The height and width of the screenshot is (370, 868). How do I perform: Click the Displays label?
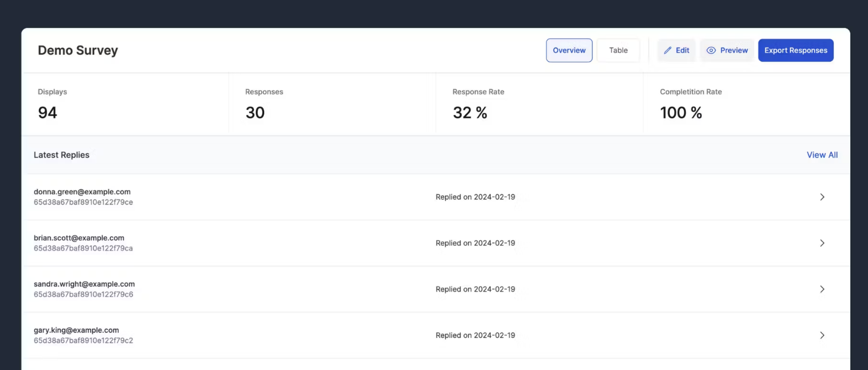tap(52, 92)
